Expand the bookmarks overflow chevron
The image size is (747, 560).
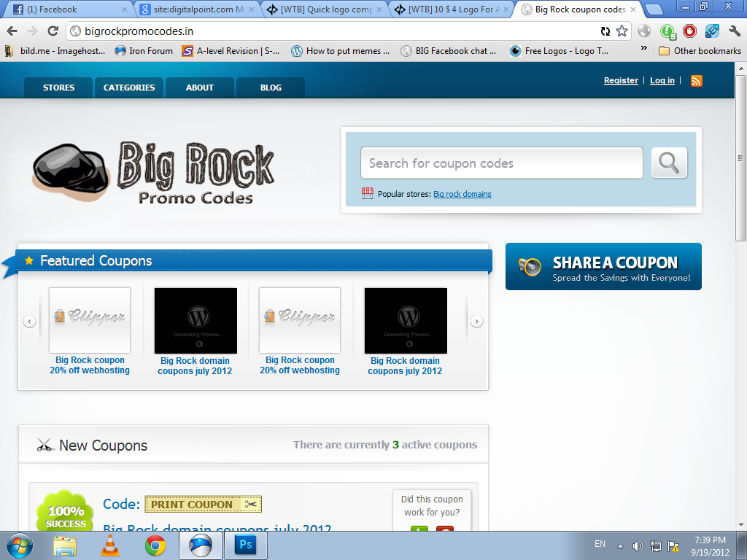(643, 48)
